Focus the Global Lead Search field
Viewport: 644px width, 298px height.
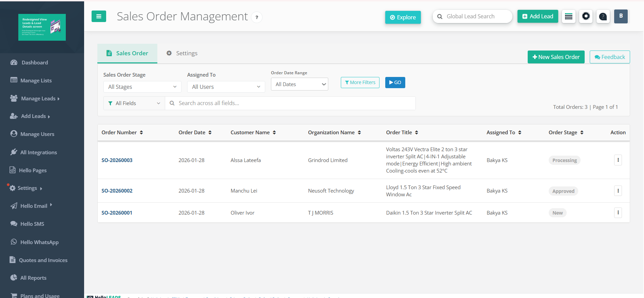pos(472,16)
